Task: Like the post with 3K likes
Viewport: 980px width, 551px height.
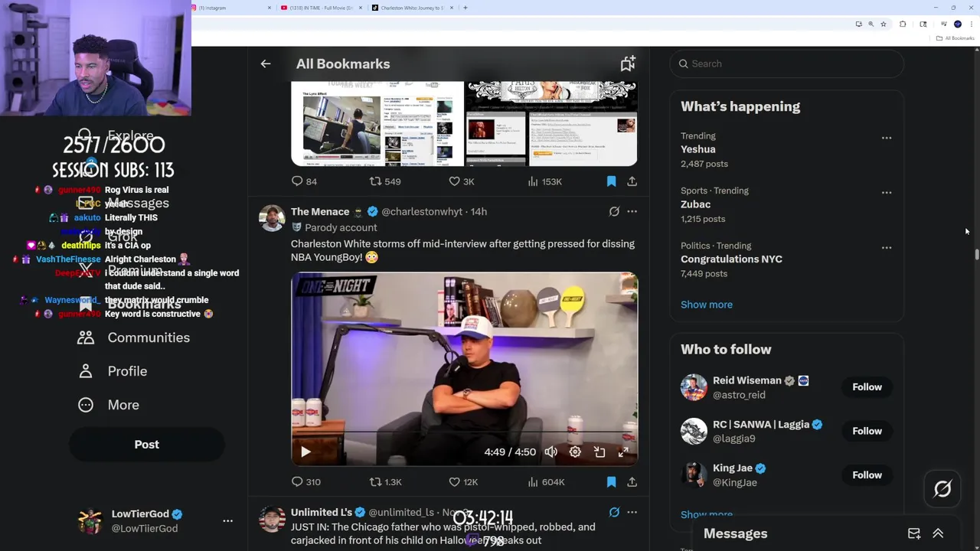Action: [462, 181]
